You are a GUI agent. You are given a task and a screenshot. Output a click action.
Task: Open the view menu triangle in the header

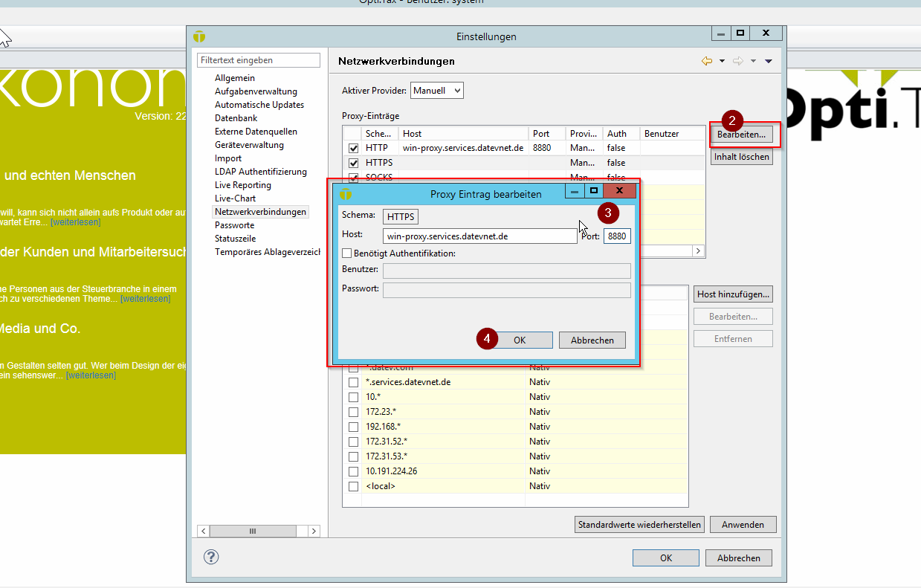(x=769, y=62)
